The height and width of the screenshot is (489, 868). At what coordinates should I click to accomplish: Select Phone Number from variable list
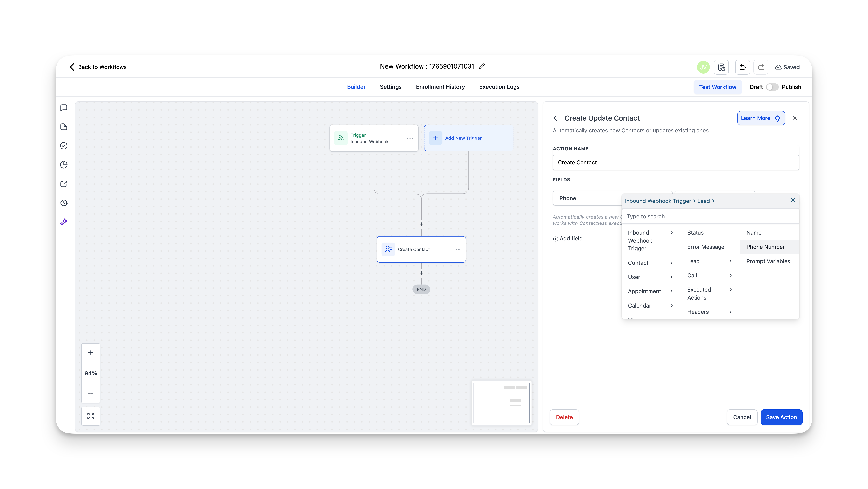(x=765, y=247)
